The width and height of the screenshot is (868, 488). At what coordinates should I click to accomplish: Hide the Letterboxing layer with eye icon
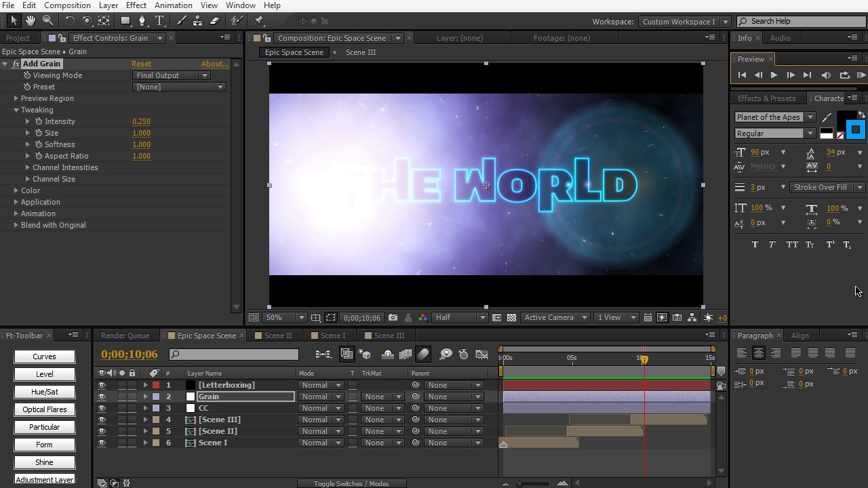(102, 385)
